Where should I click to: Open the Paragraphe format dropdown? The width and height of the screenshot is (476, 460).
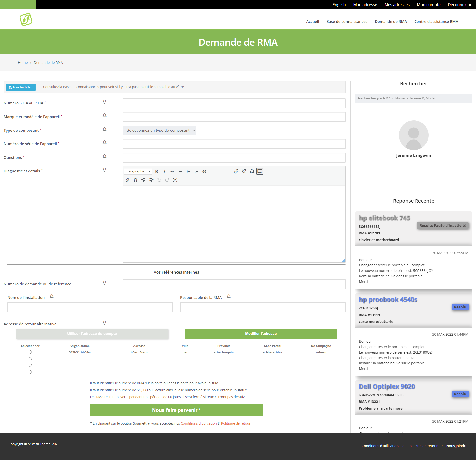click(x=138, y=171)
